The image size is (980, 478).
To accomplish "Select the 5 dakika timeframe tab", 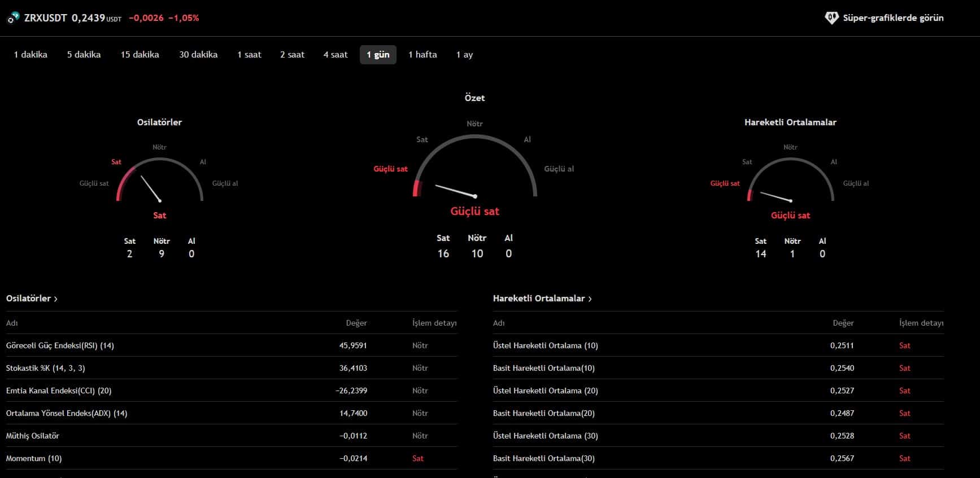I will pos(84,55).
